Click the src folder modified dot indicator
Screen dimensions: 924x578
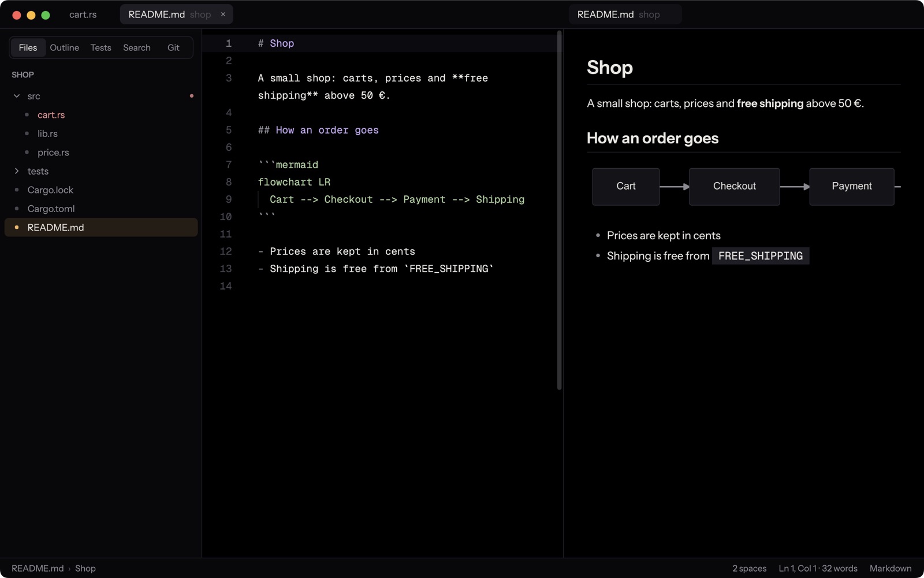coord(192,96)
